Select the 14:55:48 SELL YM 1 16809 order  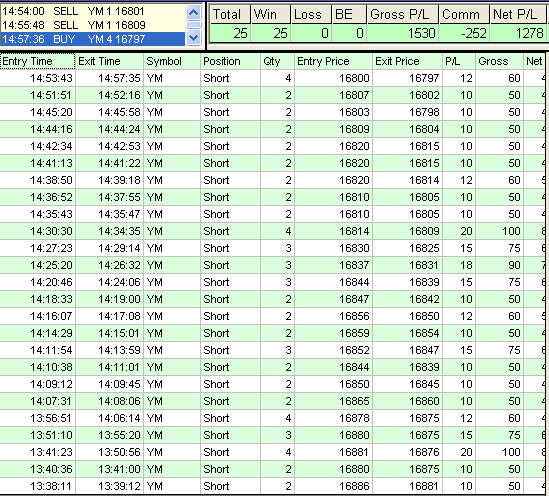(x=92, y=25)
